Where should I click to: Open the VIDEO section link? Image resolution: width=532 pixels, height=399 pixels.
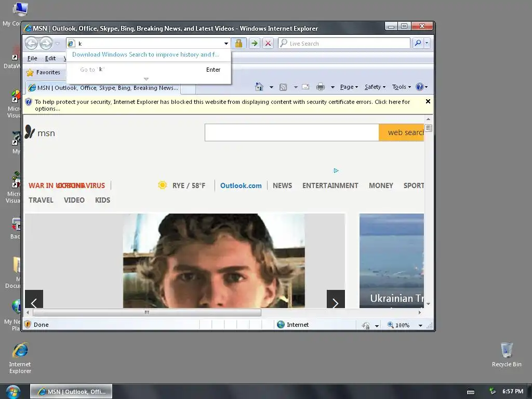(74, 200)
